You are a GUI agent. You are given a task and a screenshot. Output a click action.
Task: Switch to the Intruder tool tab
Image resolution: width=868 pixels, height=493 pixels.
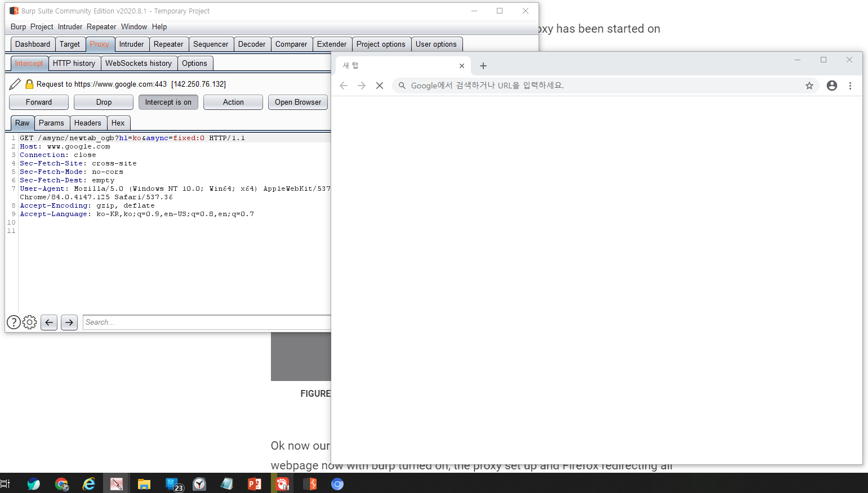132,44
